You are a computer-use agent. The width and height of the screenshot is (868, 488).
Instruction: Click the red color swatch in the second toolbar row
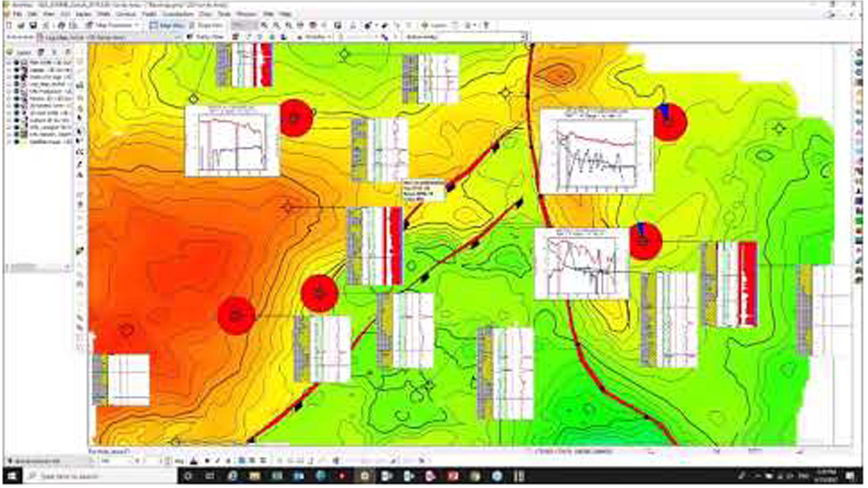[236, 36]
